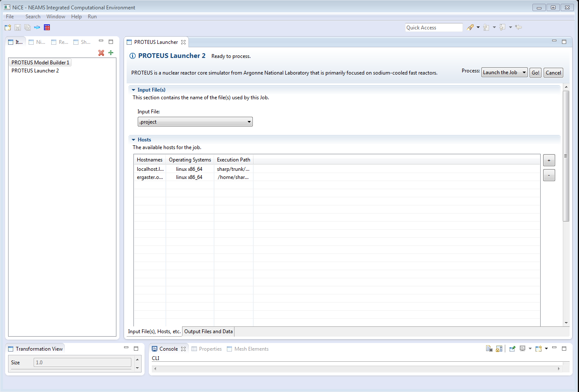
Task: Minimize the PROTEUS Launcher editor area
Action: (x=554, y=41)
